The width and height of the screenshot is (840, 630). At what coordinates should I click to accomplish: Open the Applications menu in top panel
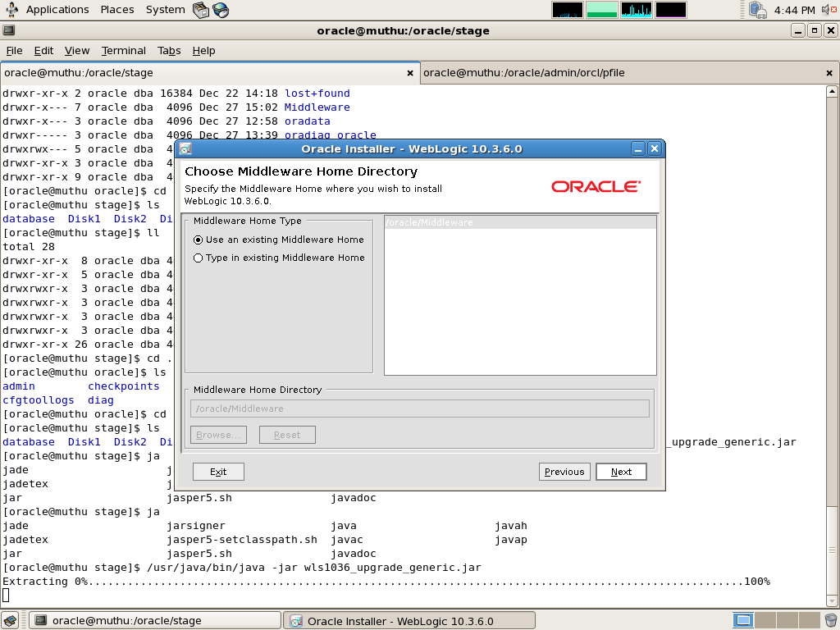(57, 10)
